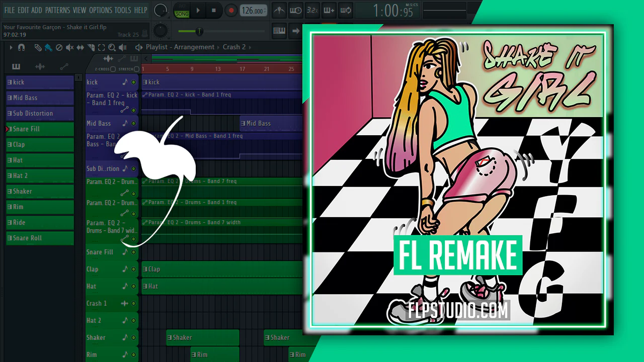Open the HELP menu
This screenshot has height=362, width=644.
coord(140,10)
